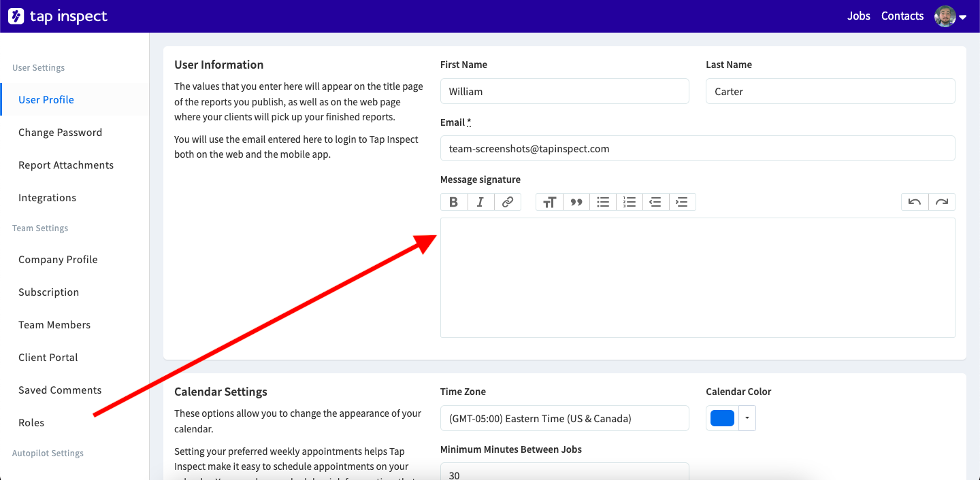Viewport: 980px width, 480px height.
Task: Apply heading text size in signature
Action: click(549, 202)
